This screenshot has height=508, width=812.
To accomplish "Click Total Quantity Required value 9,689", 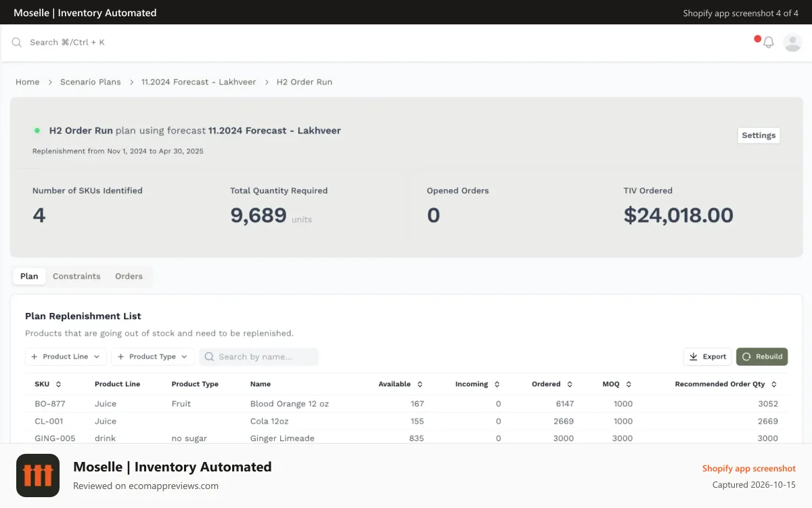I will click(x=258, y=215).
